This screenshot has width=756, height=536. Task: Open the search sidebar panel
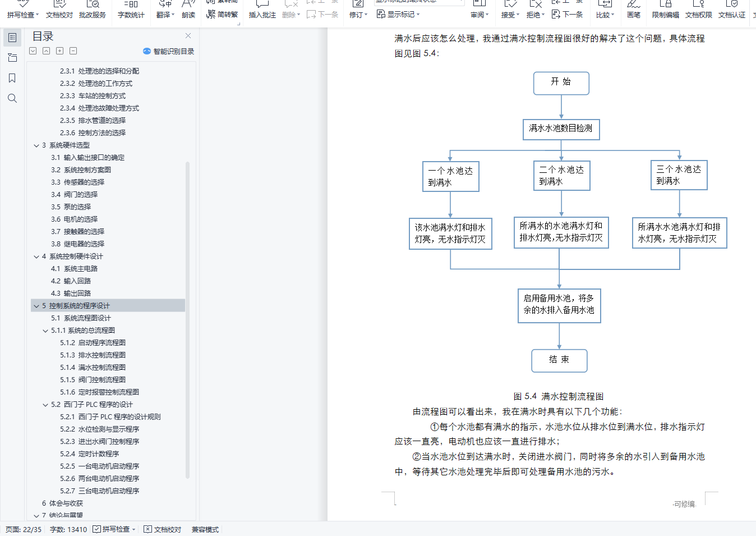coord(12,98)
